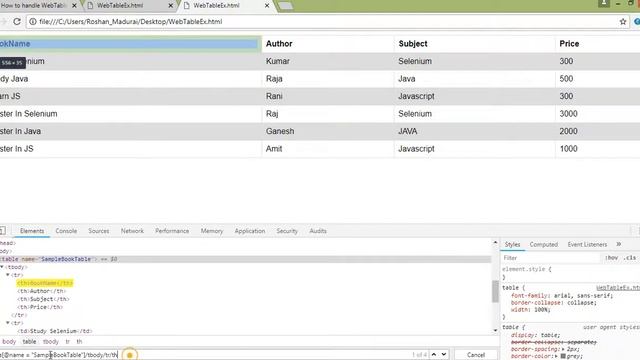Open the Application tab in DevTools
This screenshot has width=640, height=360.
point(250,231)
